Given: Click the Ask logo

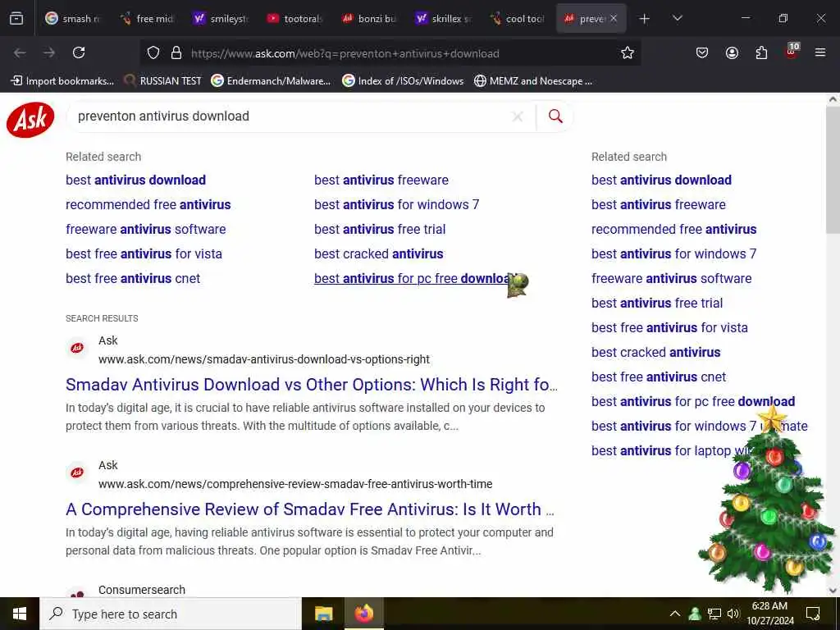Looking at the screenshot, I should click(x=30, y=120).
